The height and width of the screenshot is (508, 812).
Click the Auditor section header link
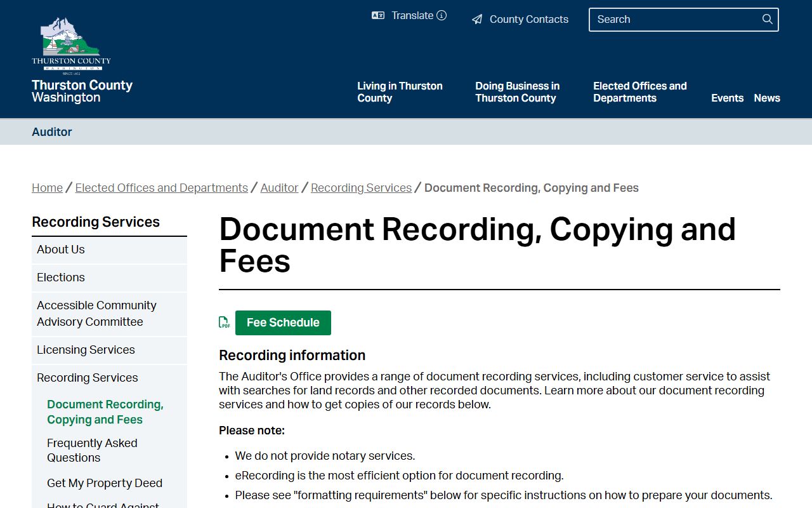tap(52, 132)
